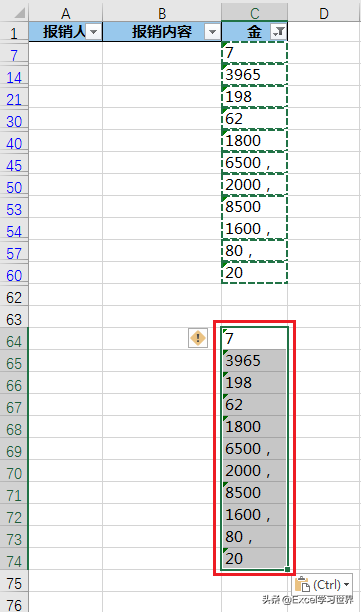This screenshot has width=361, height=612.
Task: Select row 60 header
Action: point(14,274)
